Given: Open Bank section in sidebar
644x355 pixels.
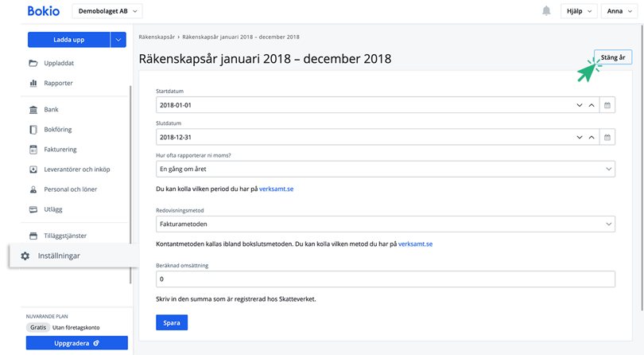Looking at the screenshot, I should [52, 109].
